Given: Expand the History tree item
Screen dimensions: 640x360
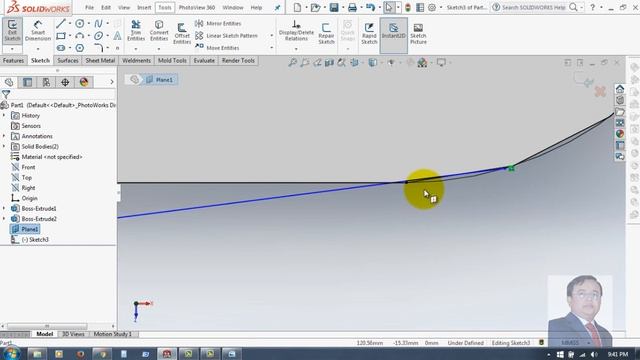Looking at the screenshot, I should tap(4, 116).
